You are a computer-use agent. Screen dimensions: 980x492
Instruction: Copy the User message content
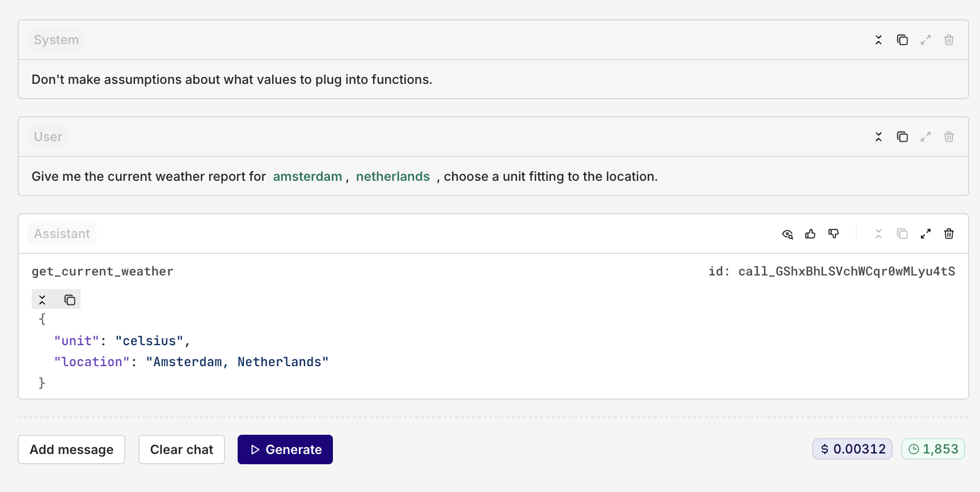[902, 137]
